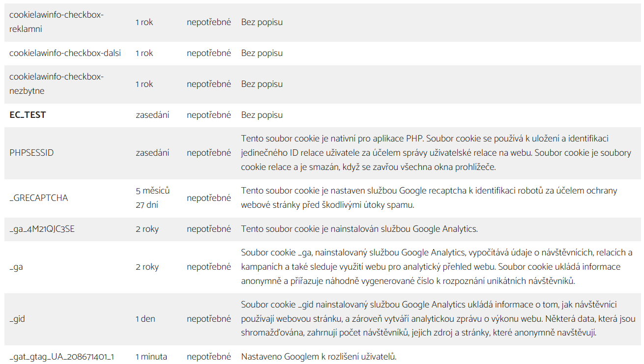
Task: Select the "1 den" duration cell
Action: tap(145, 319)
